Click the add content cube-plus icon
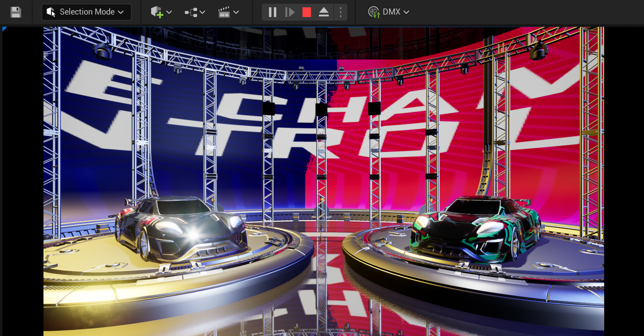This screenshot has width=644, height=336. pos(156,12)
